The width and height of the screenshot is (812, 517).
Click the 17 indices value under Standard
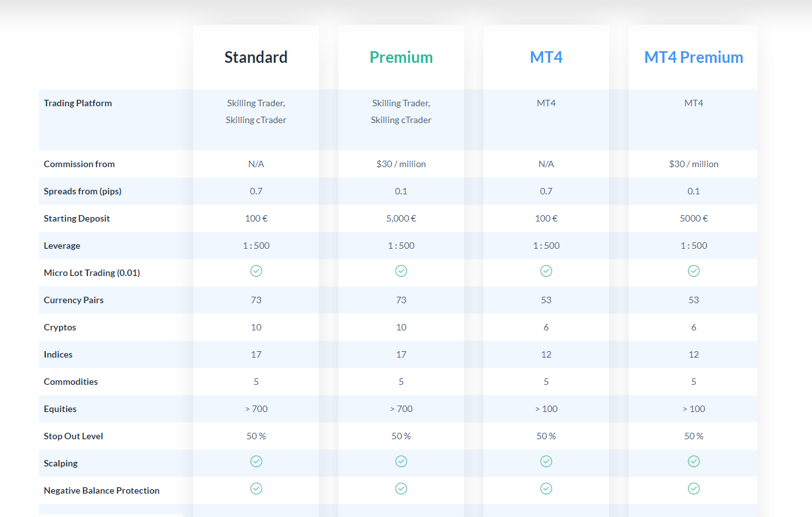pyautogui.click(x=256, y=354)
